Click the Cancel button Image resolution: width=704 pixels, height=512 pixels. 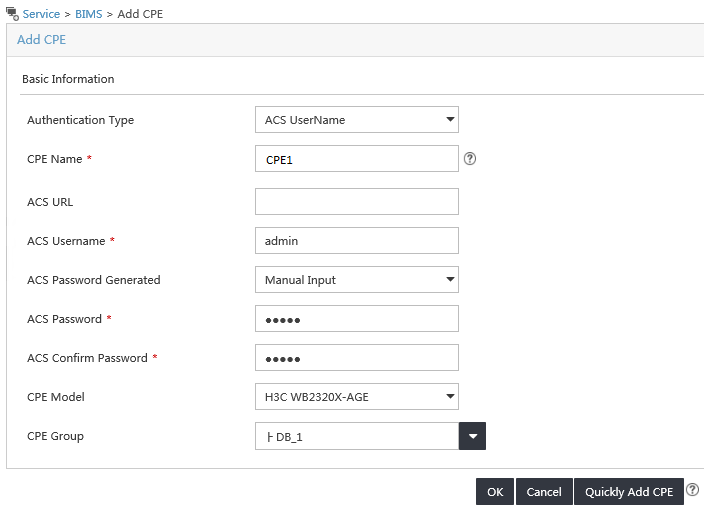point(544,491)
